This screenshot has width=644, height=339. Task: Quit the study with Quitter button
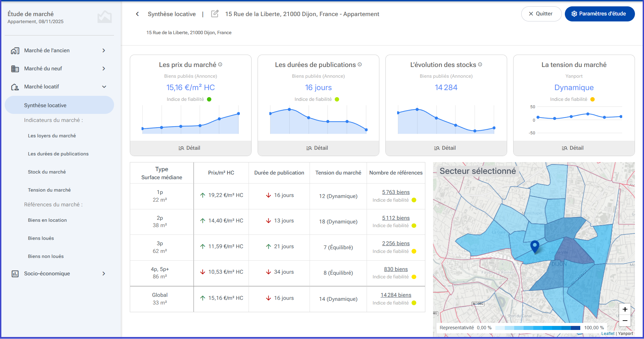point(541,14)
